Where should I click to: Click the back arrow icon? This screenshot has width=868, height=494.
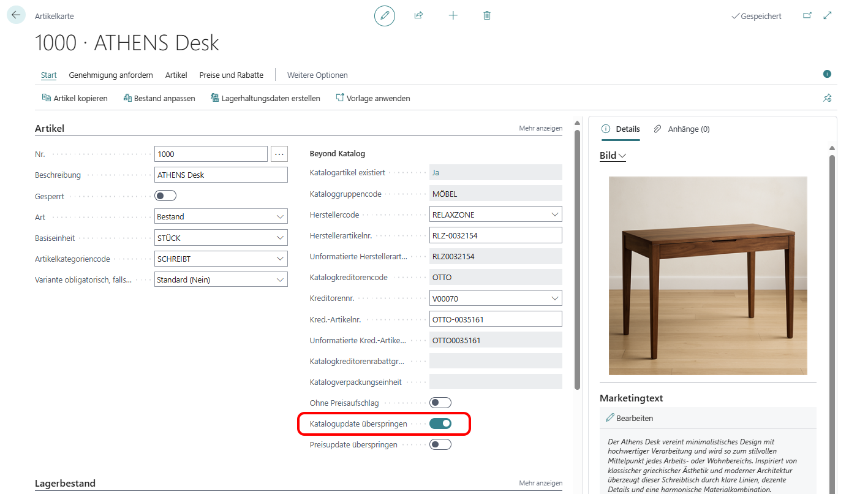pyautogui.click(x=16, y=15)
